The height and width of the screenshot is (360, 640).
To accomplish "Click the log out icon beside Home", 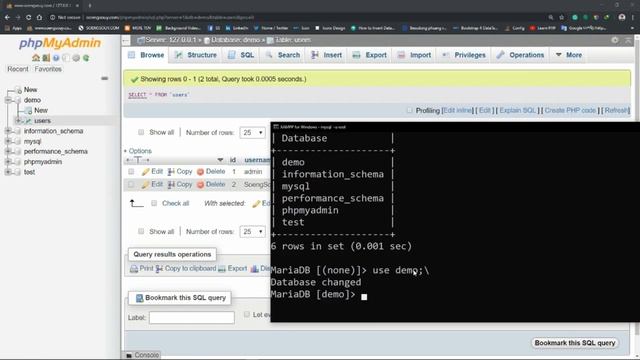I will [46, 58].
